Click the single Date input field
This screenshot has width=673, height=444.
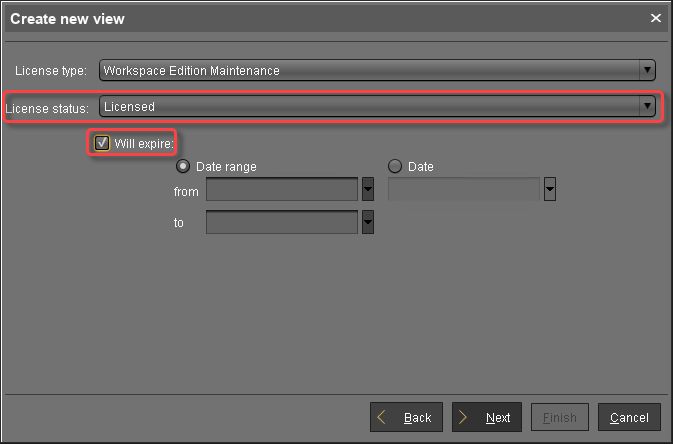pyautogui.click(x=463, y=190)
